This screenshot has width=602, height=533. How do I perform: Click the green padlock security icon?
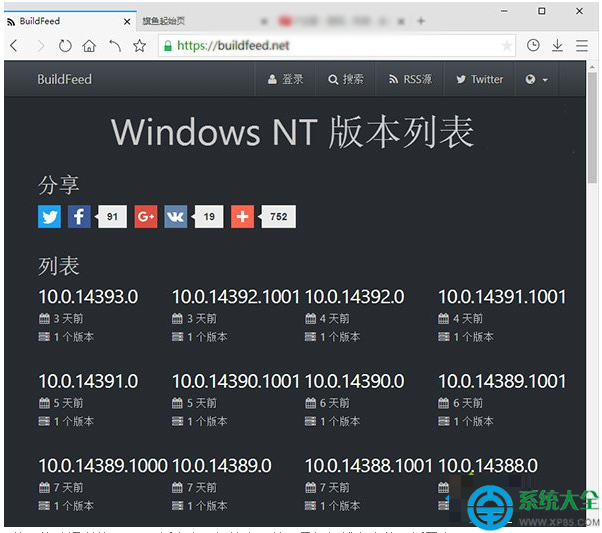(168, 46)
